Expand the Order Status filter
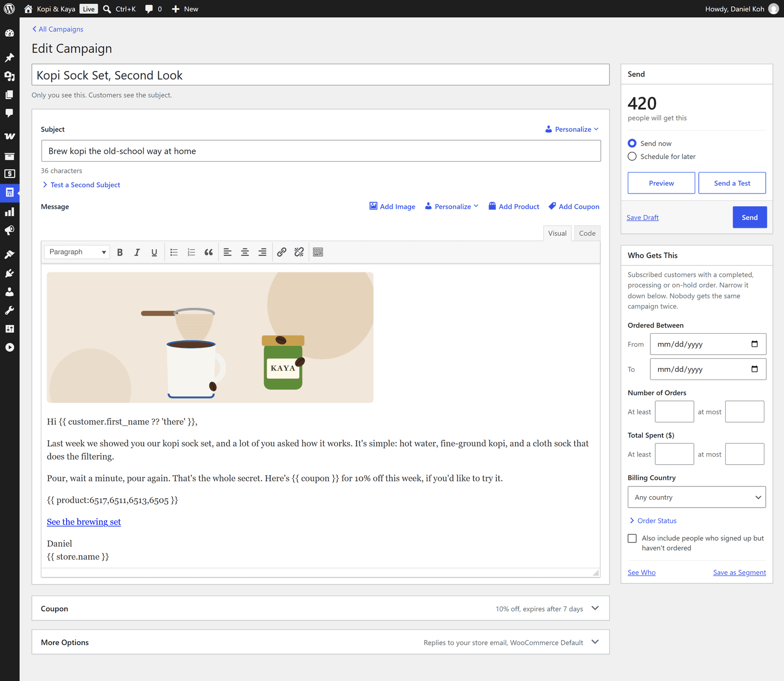784x681 pixels. point(653,520)
